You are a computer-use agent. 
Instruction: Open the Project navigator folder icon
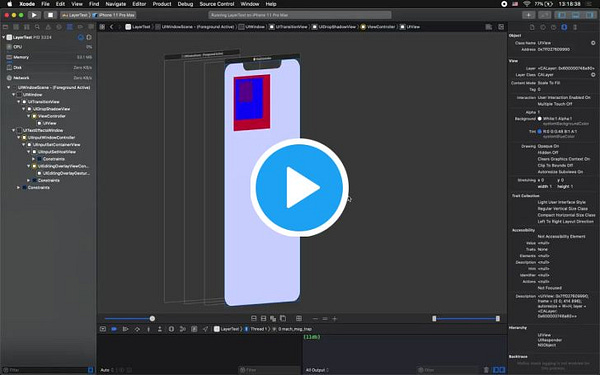(x=5, y=27)
